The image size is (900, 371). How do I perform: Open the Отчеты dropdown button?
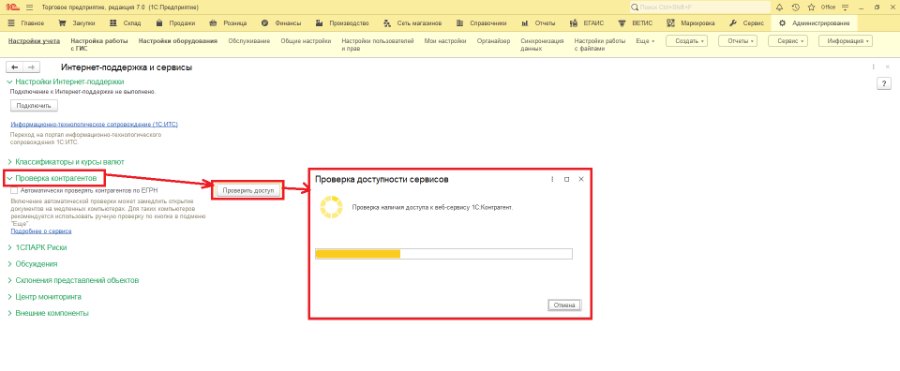point(738,41)
